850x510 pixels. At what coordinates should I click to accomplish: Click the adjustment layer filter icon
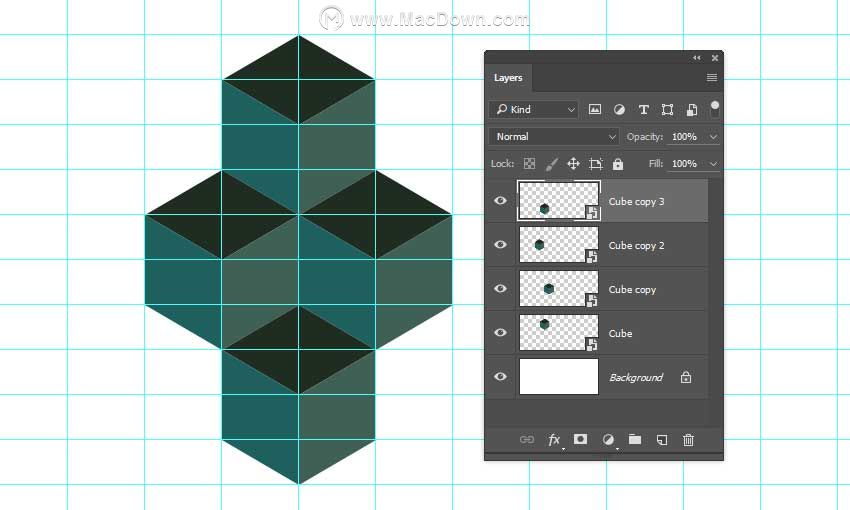(x=619, y=109)
